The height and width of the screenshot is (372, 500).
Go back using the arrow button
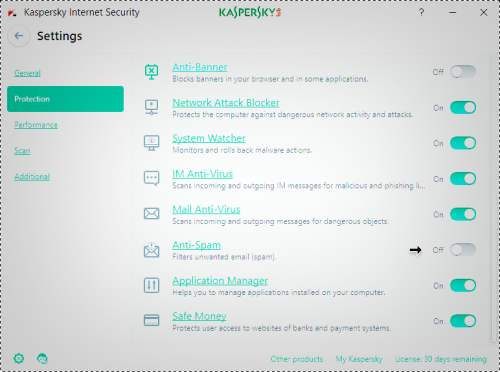point(19,36)
